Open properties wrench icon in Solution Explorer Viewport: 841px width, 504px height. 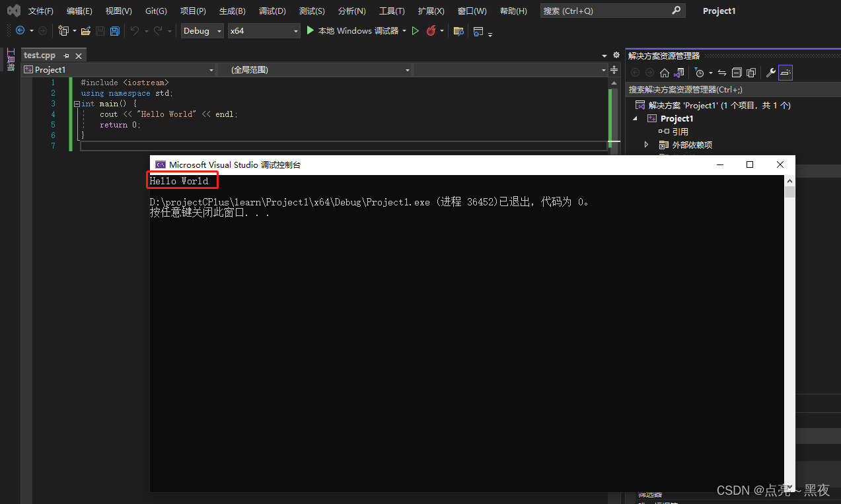click(770, 73)
